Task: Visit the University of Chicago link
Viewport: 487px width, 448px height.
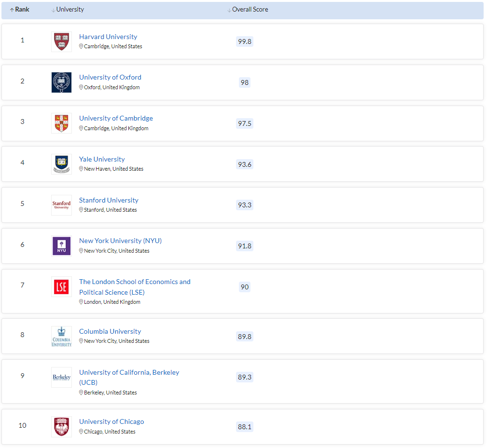Action: (x=111, y=421)
